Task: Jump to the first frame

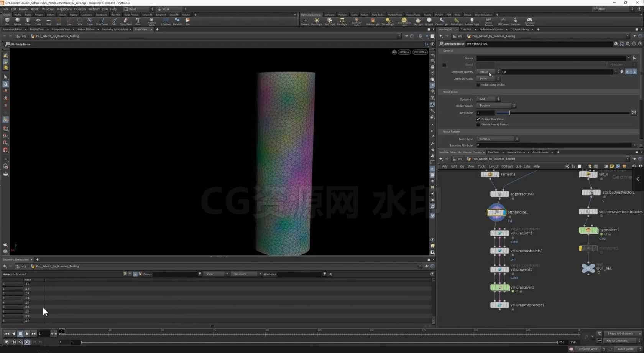Action: (7, 334)
